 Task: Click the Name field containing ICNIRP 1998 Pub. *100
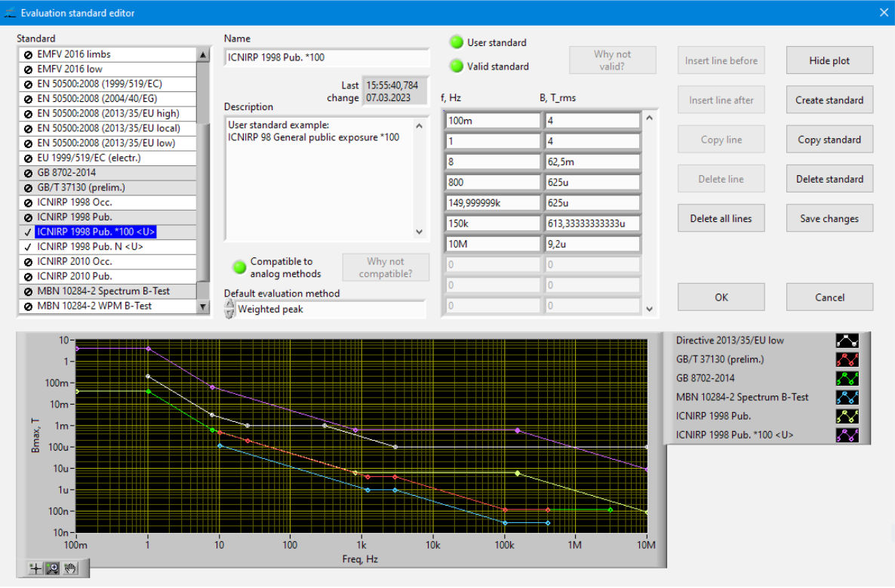(326, 57)
